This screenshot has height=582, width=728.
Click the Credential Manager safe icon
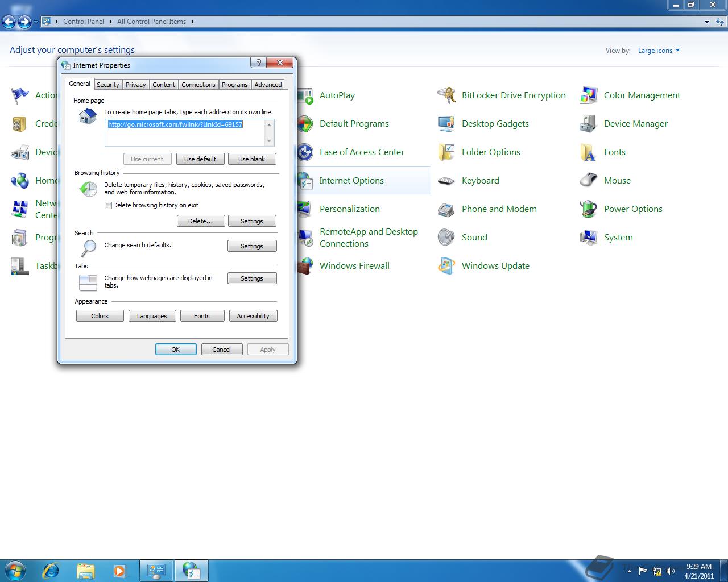pyautogui.click(x=20, y=124)
